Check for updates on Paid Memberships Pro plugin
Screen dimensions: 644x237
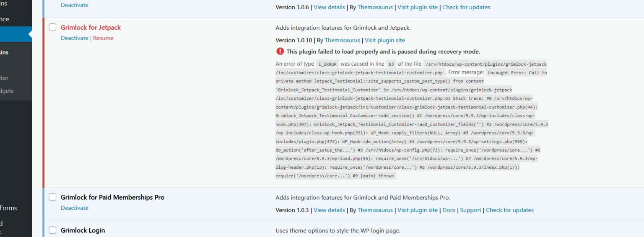coord(509,210)
